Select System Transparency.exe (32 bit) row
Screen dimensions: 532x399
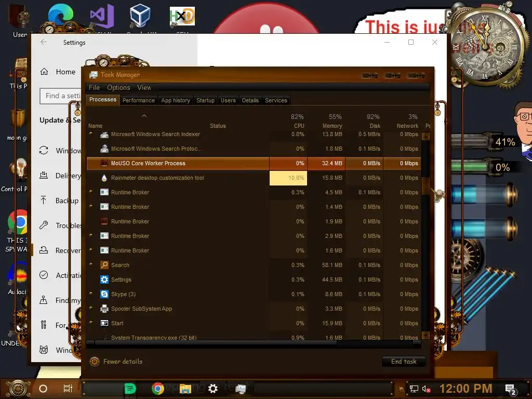pos(254,337)
